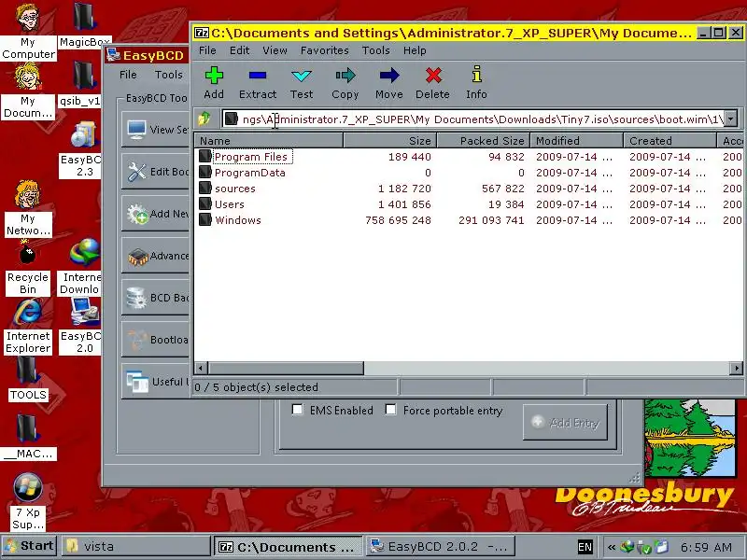Click the Bootloader Setup button in EasyBCD
Image resolution: width=747 pixels, height=560 pixels.
coord(156,340)
